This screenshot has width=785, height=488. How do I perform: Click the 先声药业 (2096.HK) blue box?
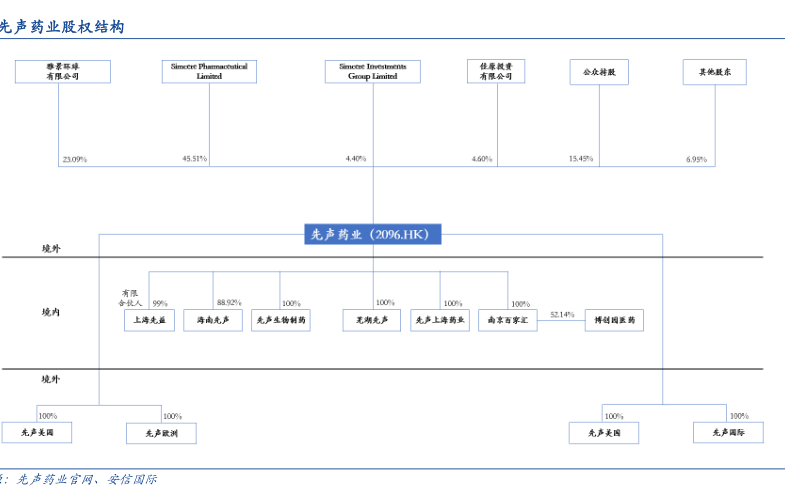point(371,235)
